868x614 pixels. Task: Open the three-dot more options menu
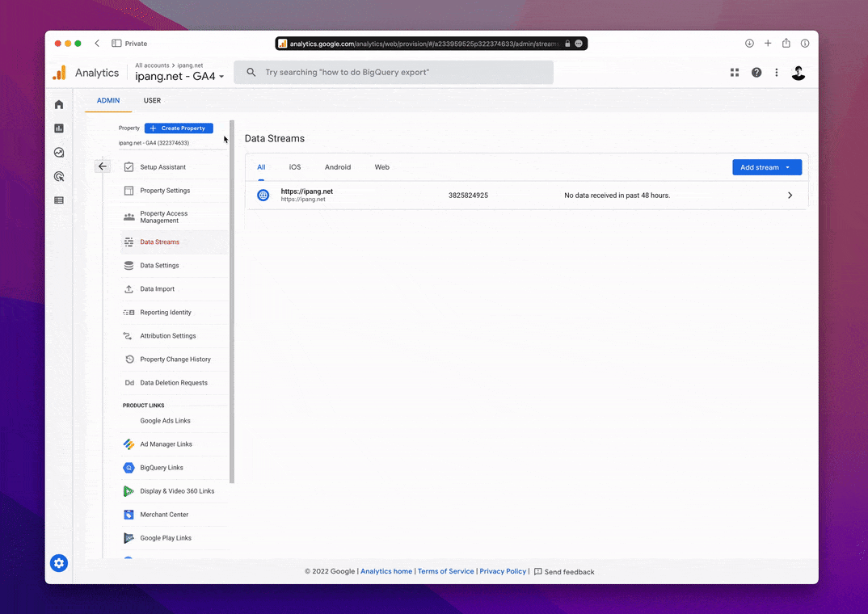click(777, 73)
